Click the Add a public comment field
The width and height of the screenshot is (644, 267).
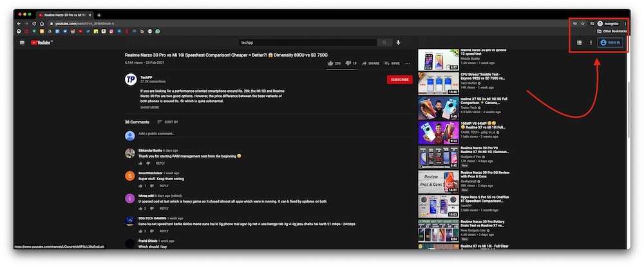point(275,134)
